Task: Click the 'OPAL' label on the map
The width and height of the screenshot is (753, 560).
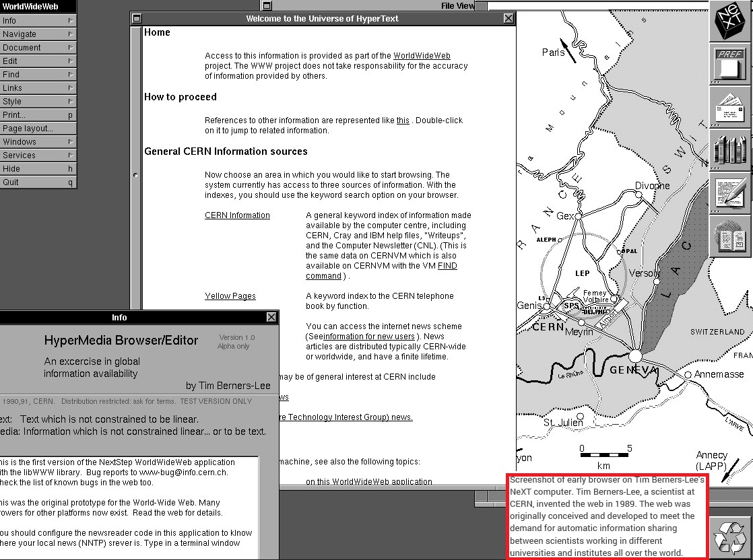Action: tap(630, 251)
